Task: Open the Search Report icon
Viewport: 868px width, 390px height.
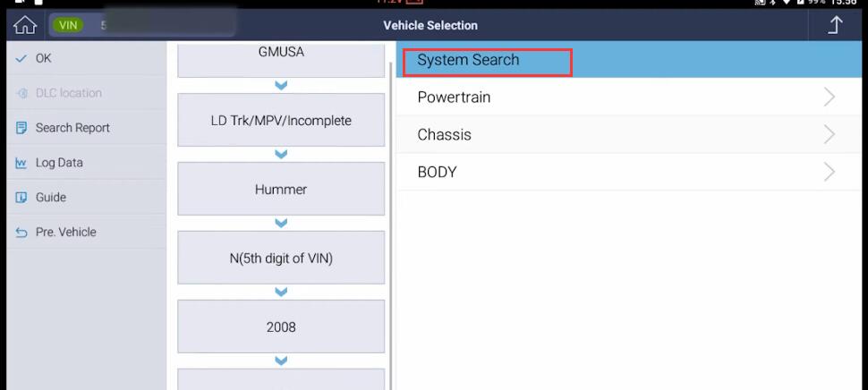Action: [21, 128]
